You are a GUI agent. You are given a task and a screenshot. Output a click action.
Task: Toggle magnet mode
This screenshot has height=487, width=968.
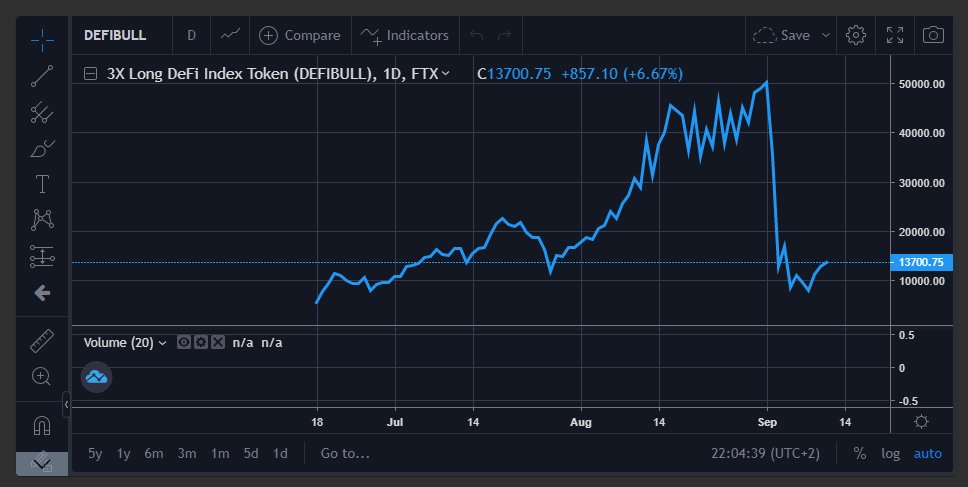coord(42,425)
